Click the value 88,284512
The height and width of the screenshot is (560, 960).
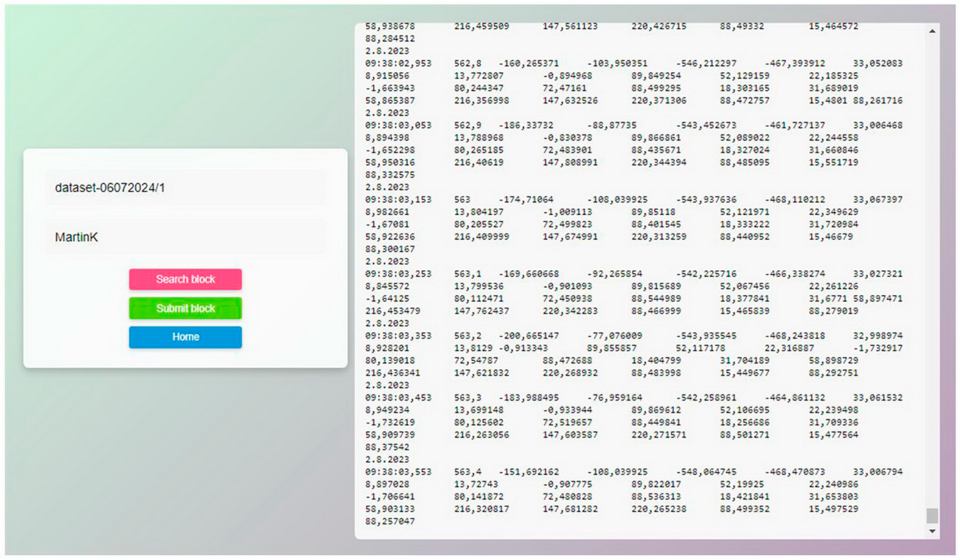point(390,39)
